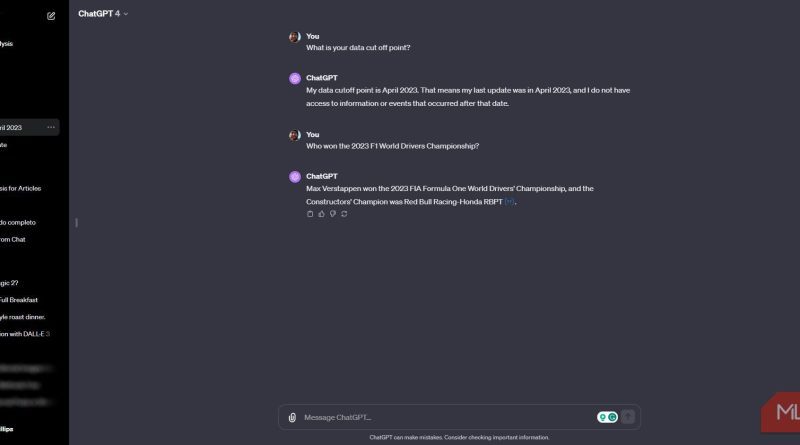Give thumbs up to the last response
The image size is (800, 445).
[321, 214]
